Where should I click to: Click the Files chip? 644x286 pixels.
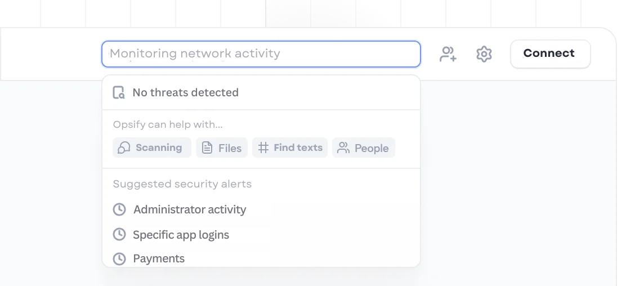pyautogui.click(x=222, y=148)
